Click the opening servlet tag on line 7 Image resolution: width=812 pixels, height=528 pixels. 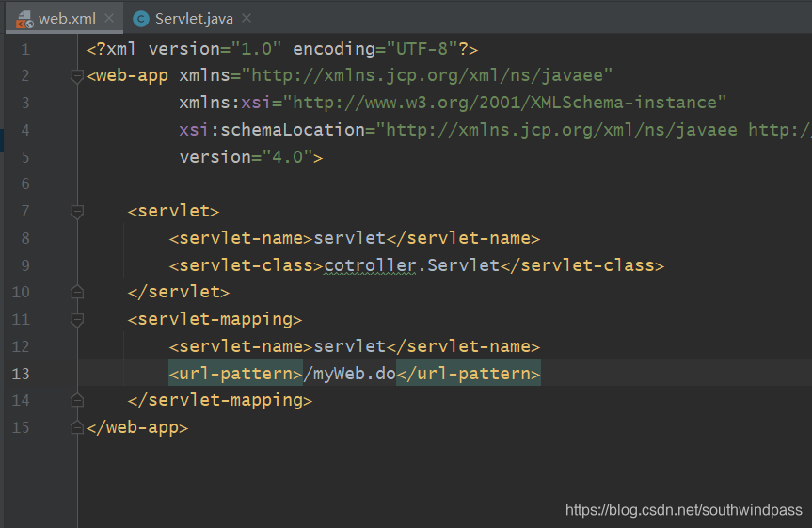[x=173, y=211]
